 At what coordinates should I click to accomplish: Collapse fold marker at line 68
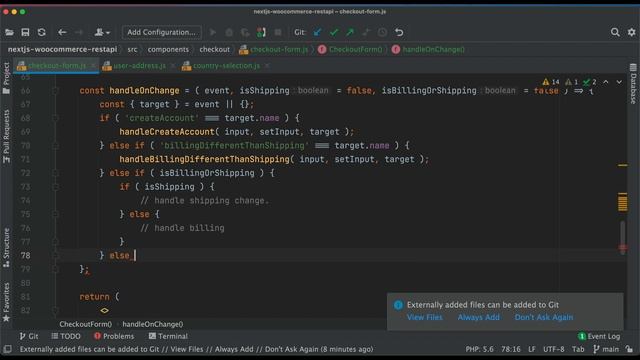[55, 118]
